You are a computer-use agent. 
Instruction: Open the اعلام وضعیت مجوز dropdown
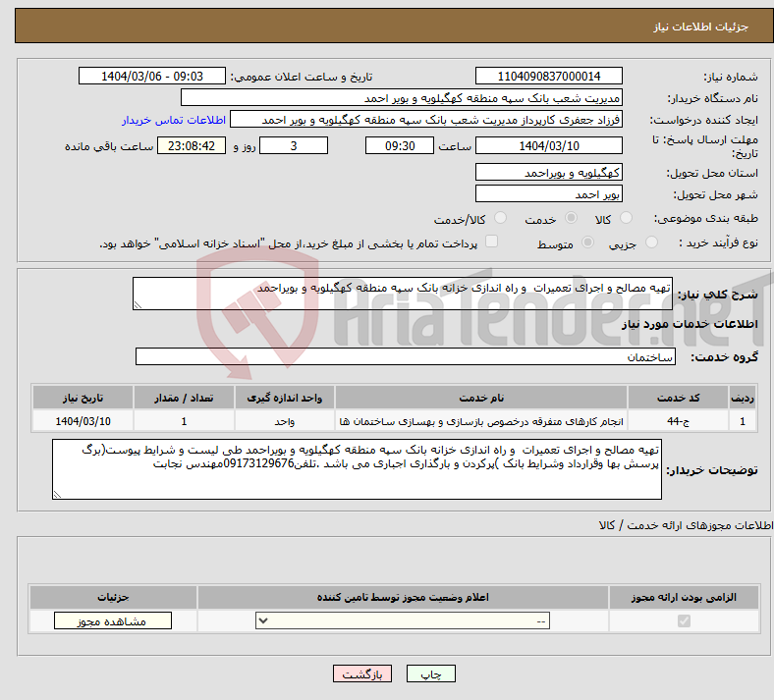[403, 620]
